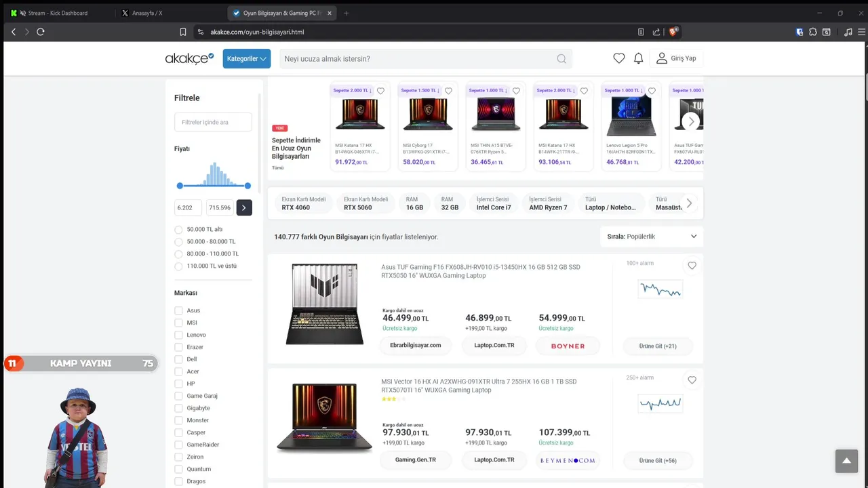
Task: Favorite the MSI Cyborg 17 card
Action: [448, 91]
